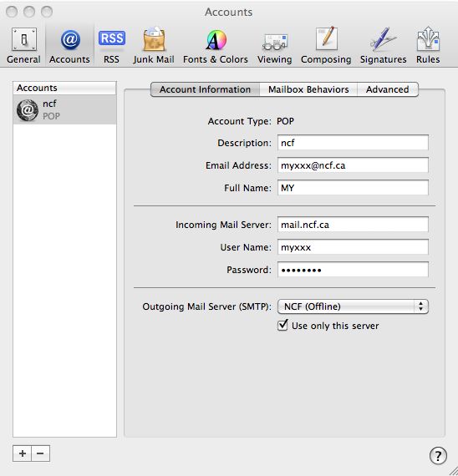
Task: Open the Junk Mail preferences
Action: (154, 46)
